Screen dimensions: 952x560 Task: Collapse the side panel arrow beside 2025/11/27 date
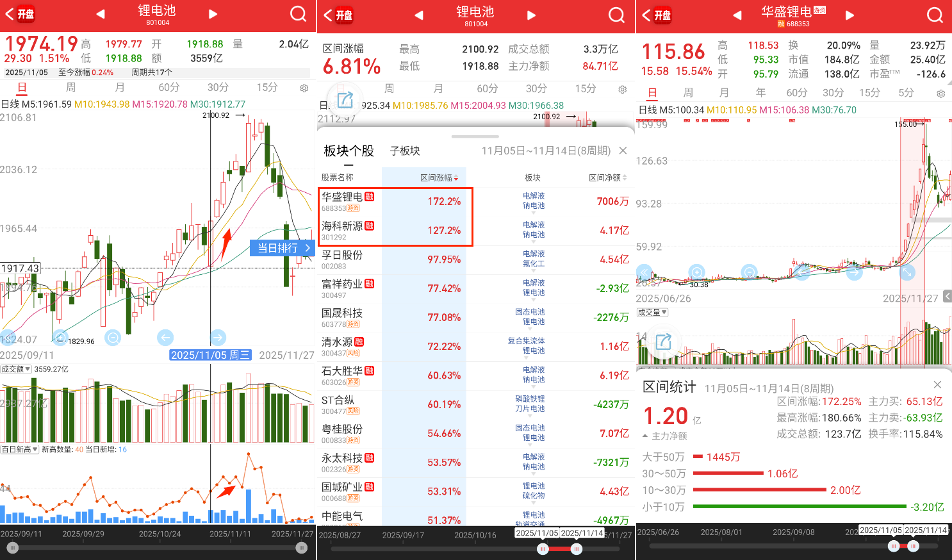point(947,296)
